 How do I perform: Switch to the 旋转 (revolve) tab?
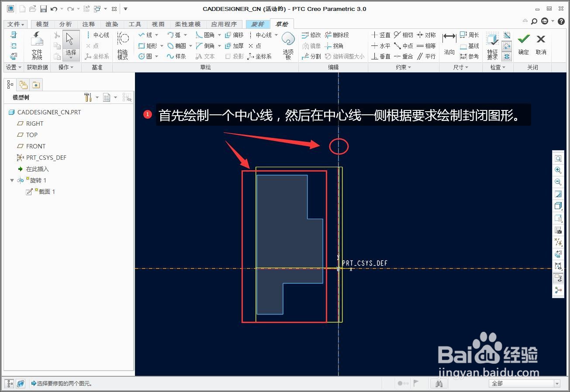pos(258,24)
